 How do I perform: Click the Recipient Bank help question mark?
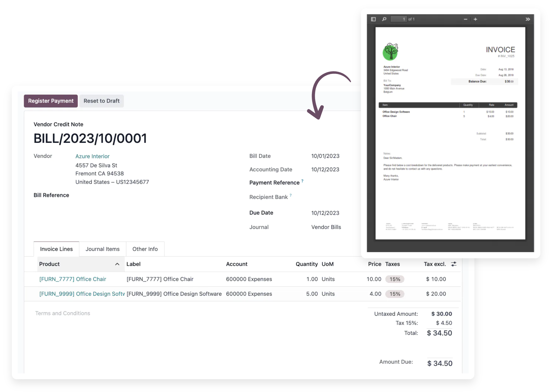[x=291, y=195]
